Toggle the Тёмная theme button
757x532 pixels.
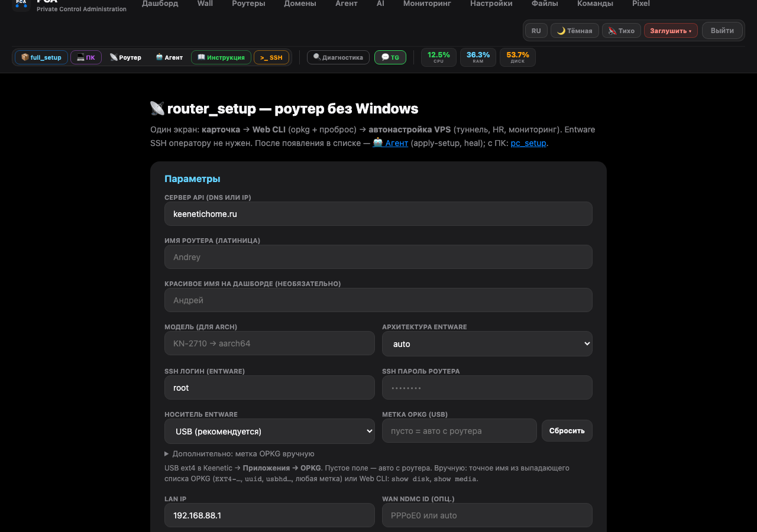click(x=575, y=31)
